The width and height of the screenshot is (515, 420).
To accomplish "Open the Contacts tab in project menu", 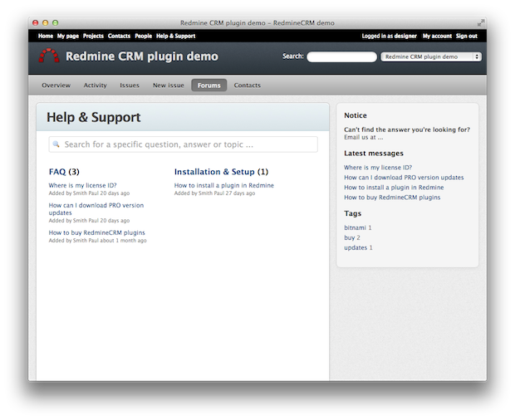I will click(247, 85).
